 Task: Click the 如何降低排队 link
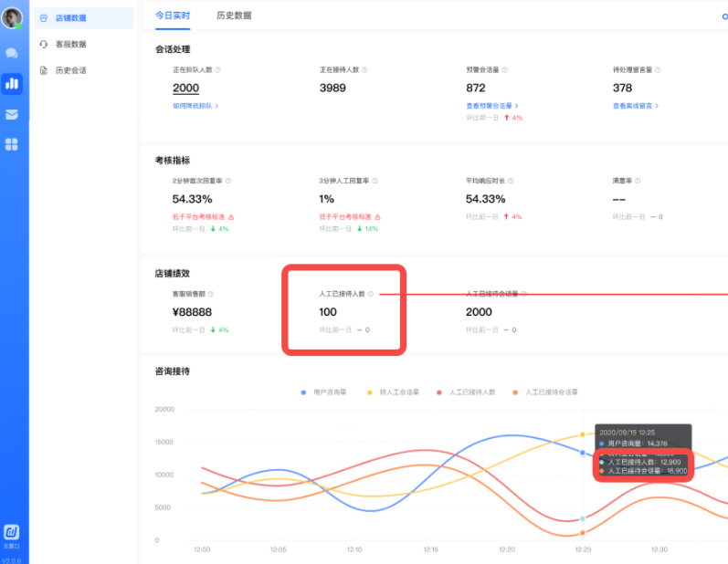195,106
